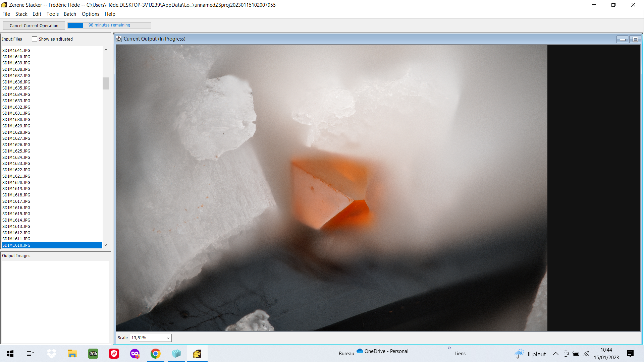The width and height of the screenshot is (644, 362).
Task: Click the Zerene Stacker taskbar icon
Action: click(197, 354)
